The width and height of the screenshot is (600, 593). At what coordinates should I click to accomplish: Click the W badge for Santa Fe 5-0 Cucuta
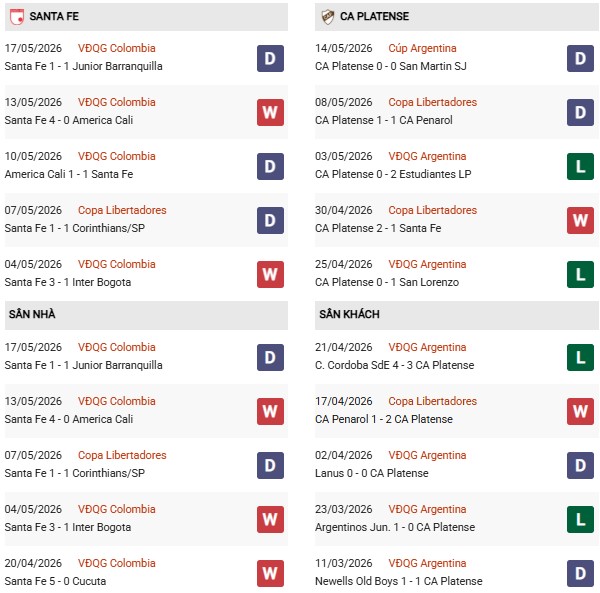(x=270, y=573)
